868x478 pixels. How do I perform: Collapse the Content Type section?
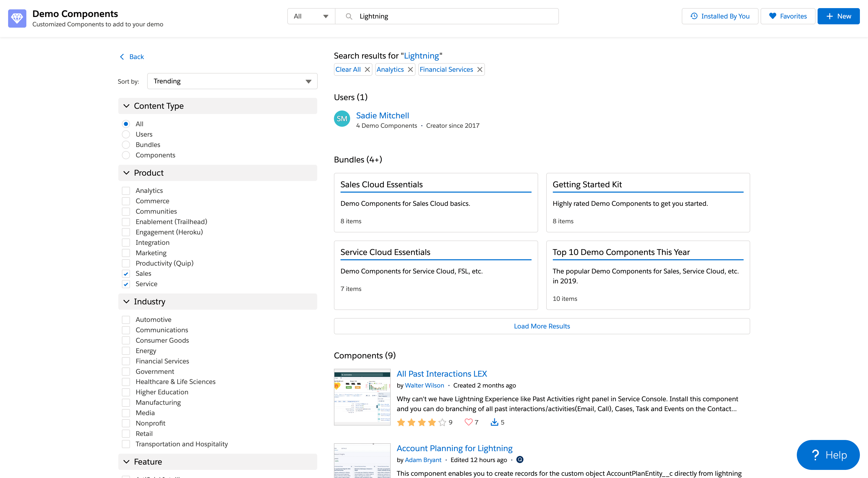click(218, 106)
